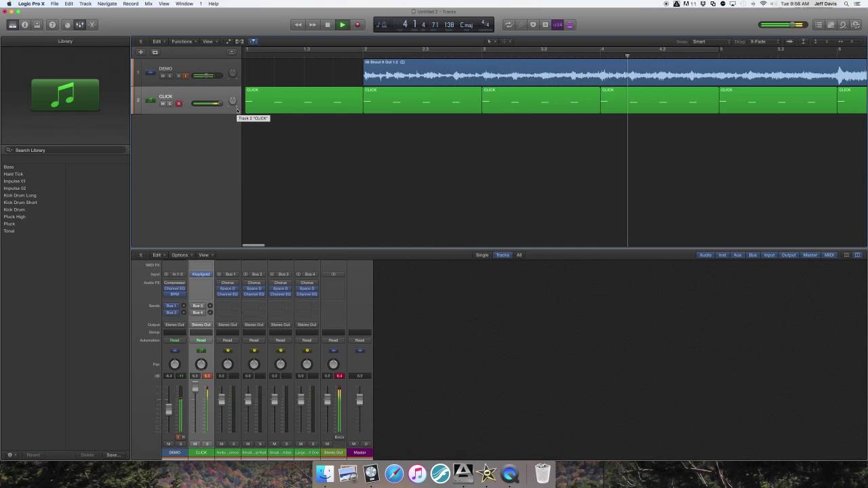
Task: Record-enable the CLICK track header
Action: click(179, 104)
